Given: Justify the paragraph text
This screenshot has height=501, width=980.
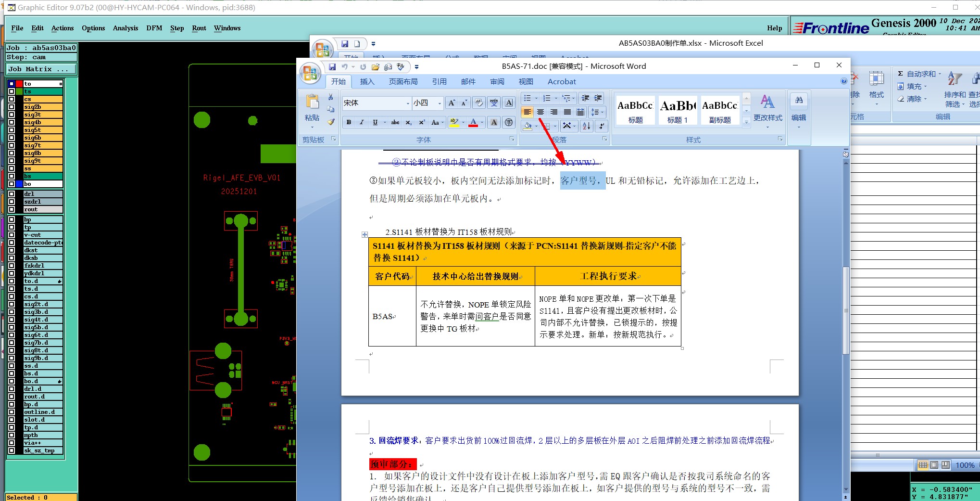Looking at the screenshot, I should [567, 112].
